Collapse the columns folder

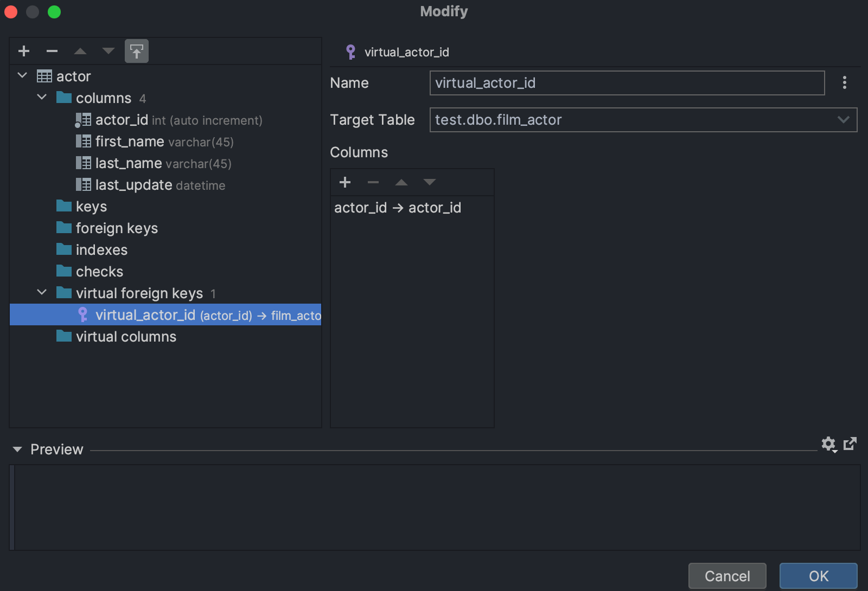[42, 97]
